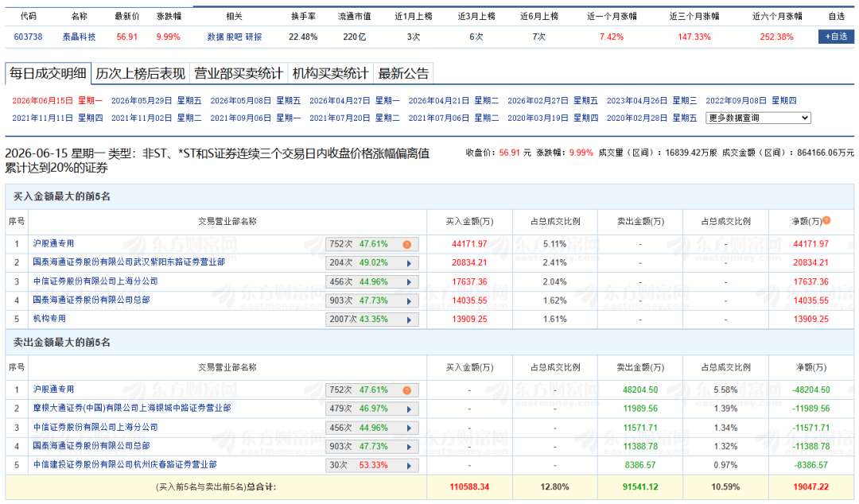The image size is (859, 504).
Task: Click total sell amount 91541.12
Action: pos(640,487)
